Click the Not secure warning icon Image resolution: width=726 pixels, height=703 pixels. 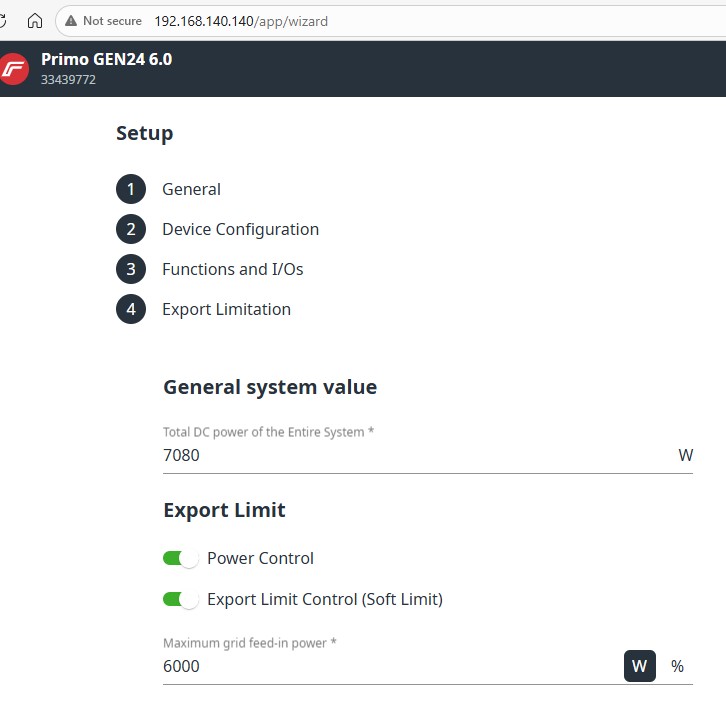[x=71, y=21]
